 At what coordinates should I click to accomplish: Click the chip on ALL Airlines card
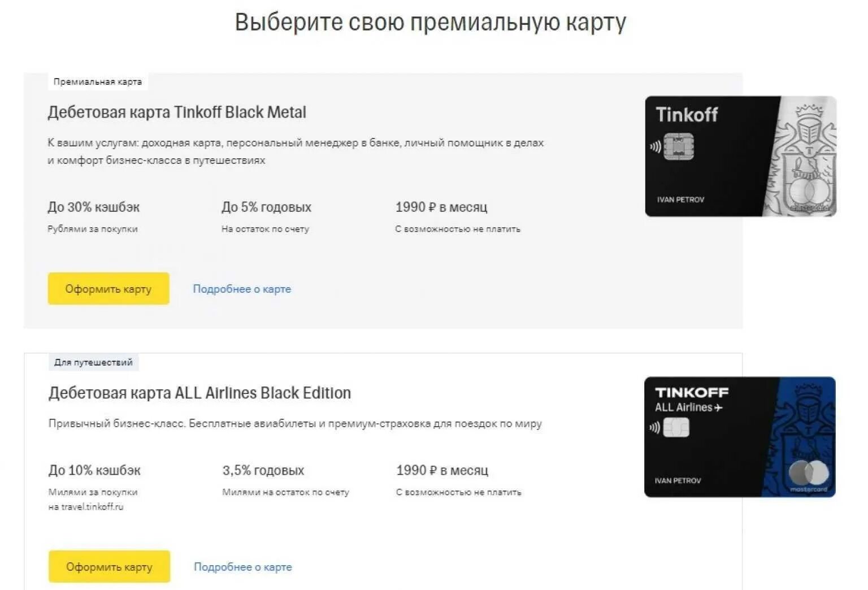tap(676, 427)
